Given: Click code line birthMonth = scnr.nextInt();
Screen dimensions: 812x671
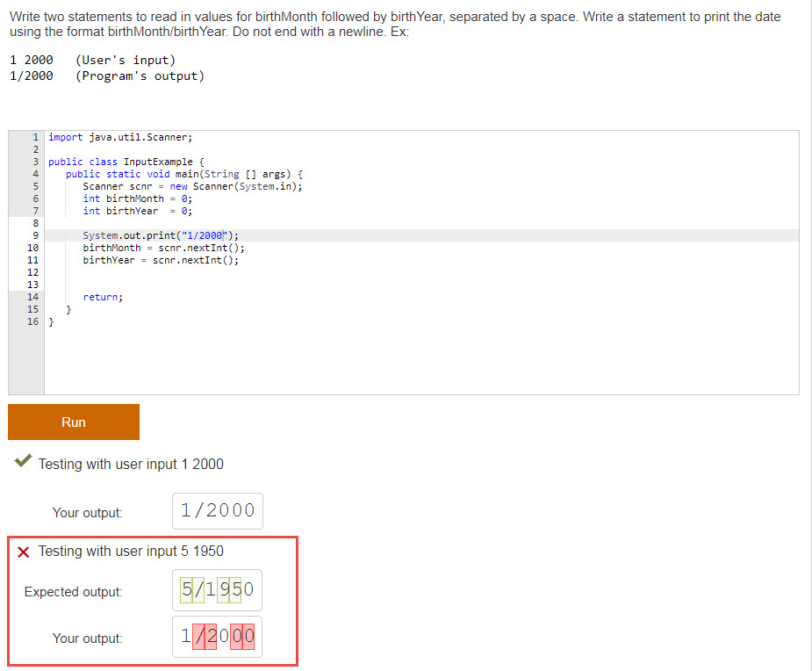Looking at the screenshot, I should (x=163, y=248).
